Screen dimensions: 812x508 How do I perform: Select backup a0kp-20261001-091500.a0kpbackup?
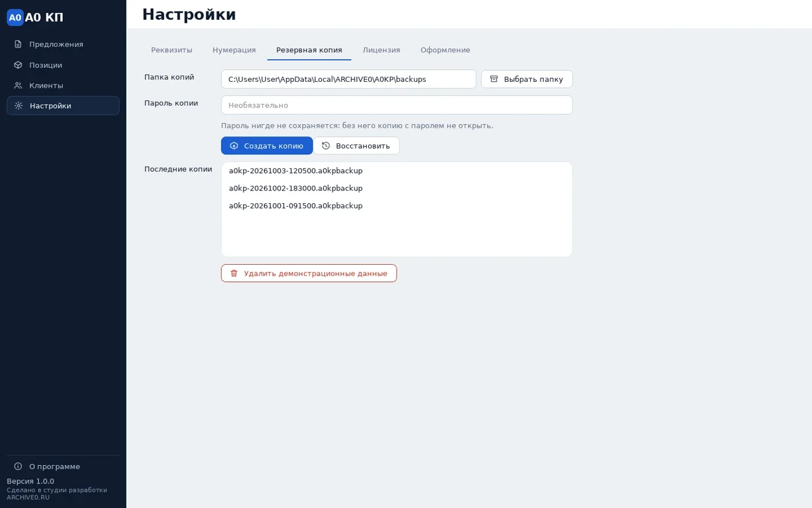coord(397,206)
